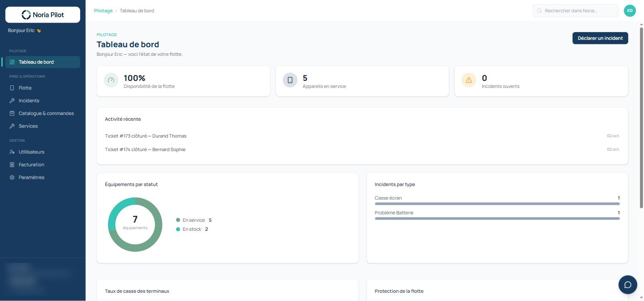Click the Incidents ouverts label
644x301 pixels.
(x=500, y=86)
